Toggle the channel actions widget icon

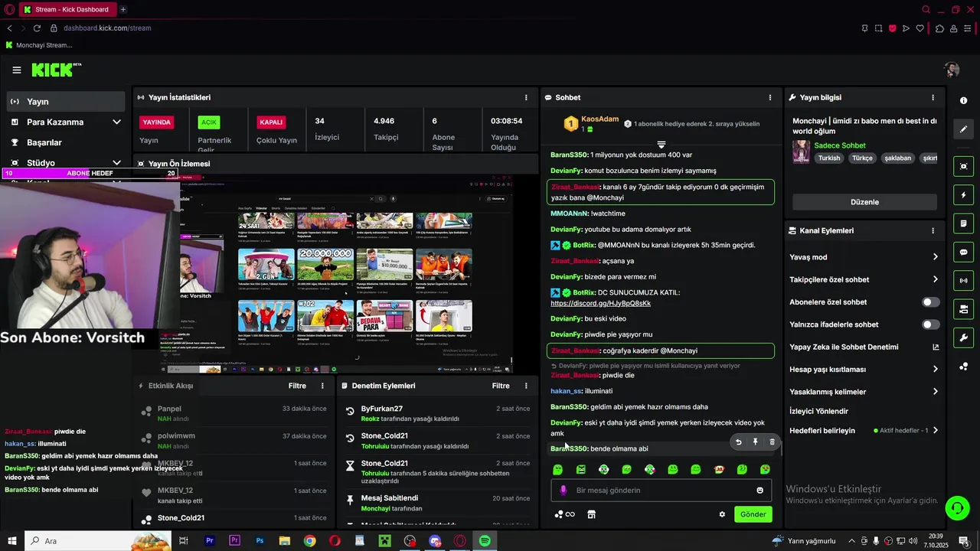(x=964, y=309)
